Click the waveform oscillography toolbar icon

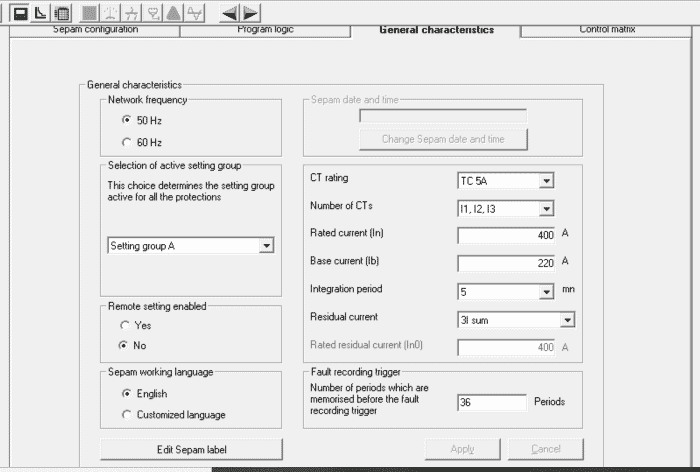pyautogui.click(x=196, y=13)
